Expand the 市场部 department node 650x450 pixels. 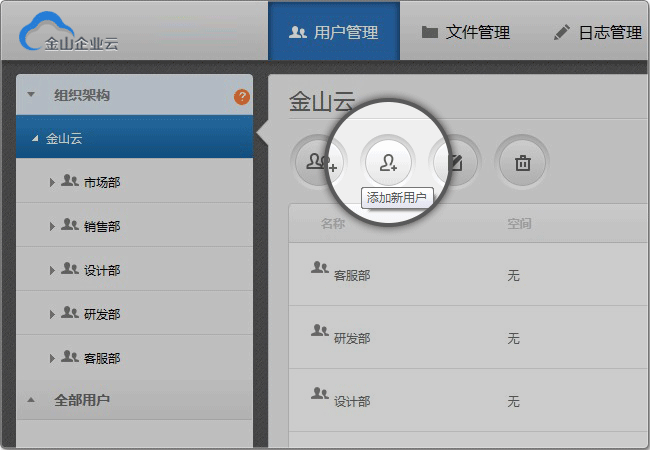coord(52,182)
